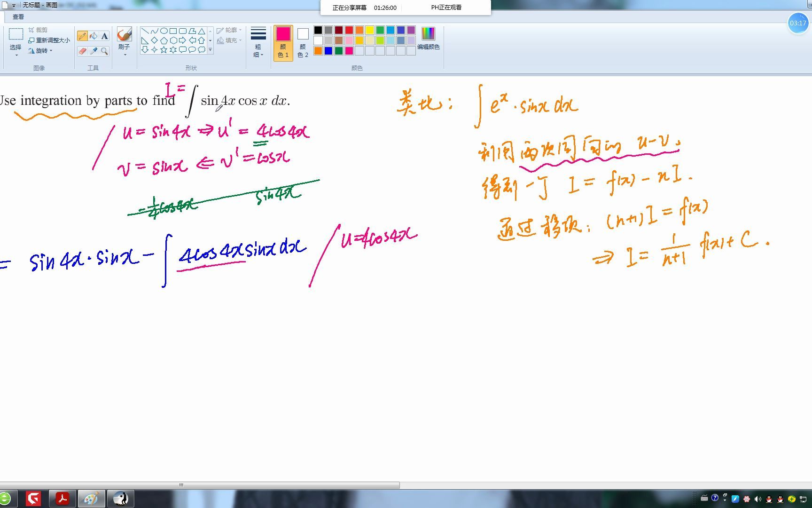Pick the Five-point star shape
This screenshot has height=508, width=812.
[x=164, y=50]
